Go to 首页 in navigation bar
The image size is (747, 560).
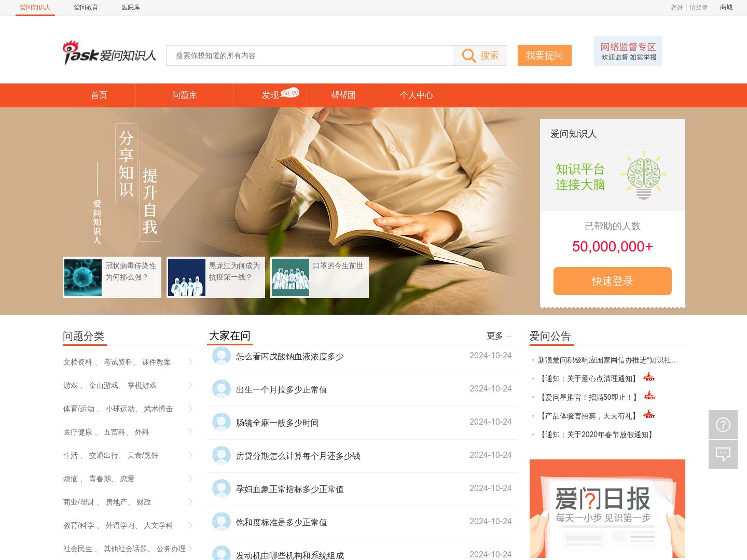99,95
